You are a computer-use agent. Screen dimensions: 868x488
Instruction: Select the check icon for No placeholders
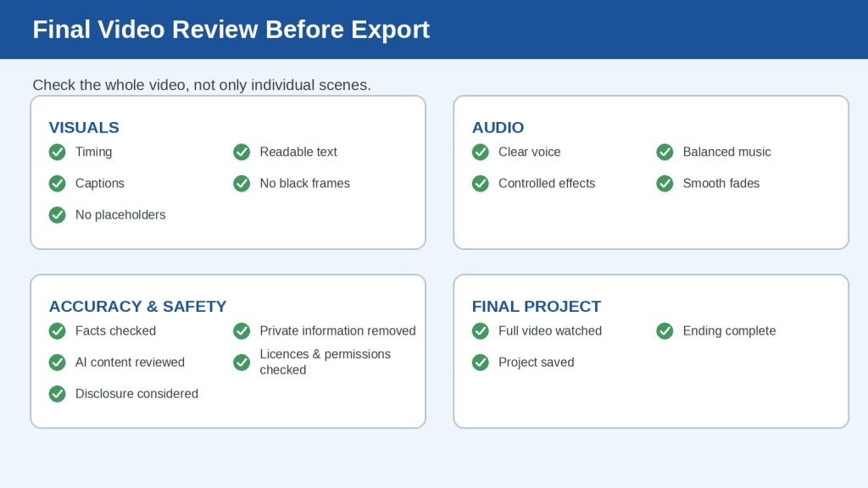pyautogui.click(x=57, y=215)
